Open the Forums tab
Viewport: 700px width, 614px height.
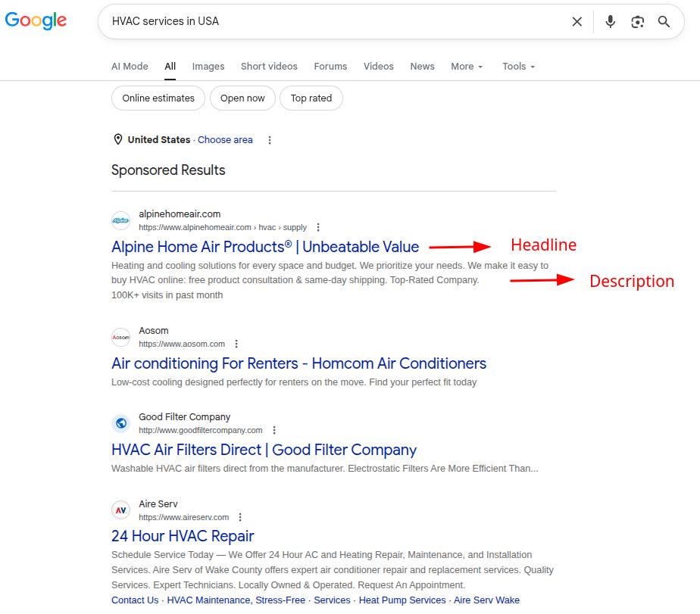click(330, 67)
